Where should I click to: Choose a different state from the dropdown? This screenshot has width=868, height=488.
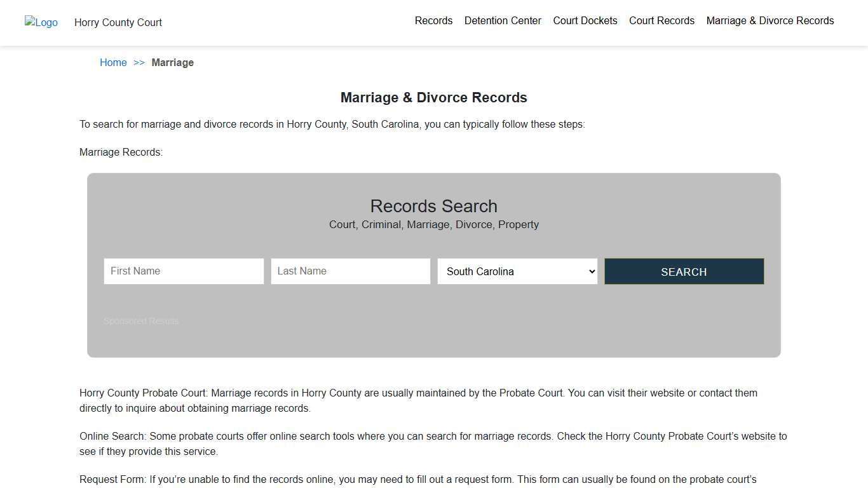click(517, 271)
